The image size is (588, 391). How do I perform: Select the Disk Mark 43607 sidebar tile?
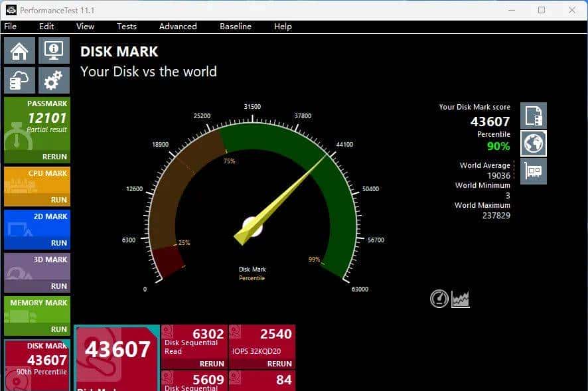(x=37, y=365)
